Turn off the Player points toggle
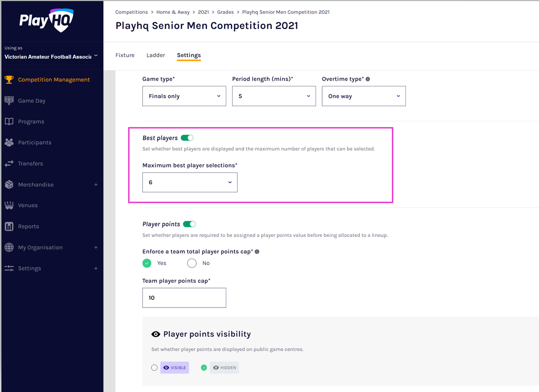The height and width of the screenshot is (392, 539). tap(189, 224)
